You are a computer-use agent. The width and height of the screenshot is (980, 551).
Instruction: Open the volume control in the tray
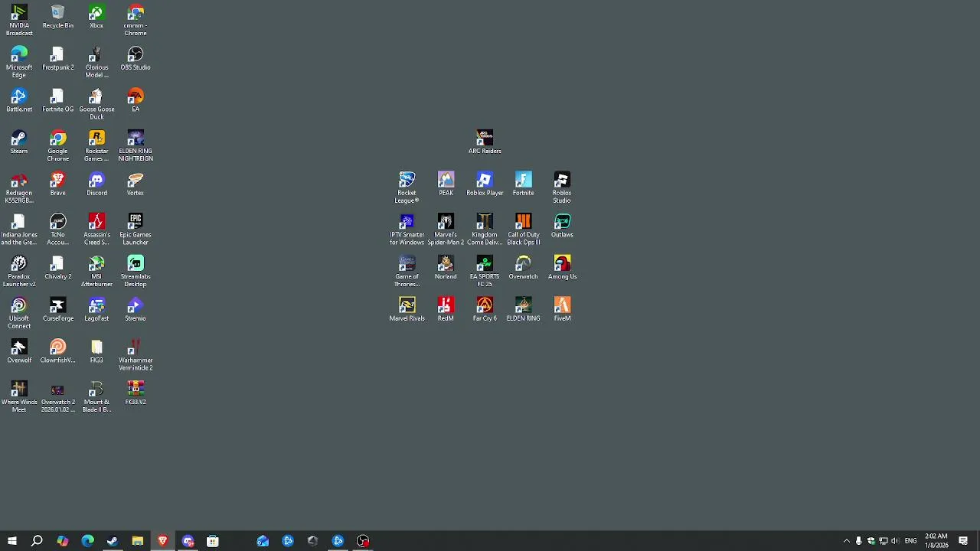click(x=894, y=541)
